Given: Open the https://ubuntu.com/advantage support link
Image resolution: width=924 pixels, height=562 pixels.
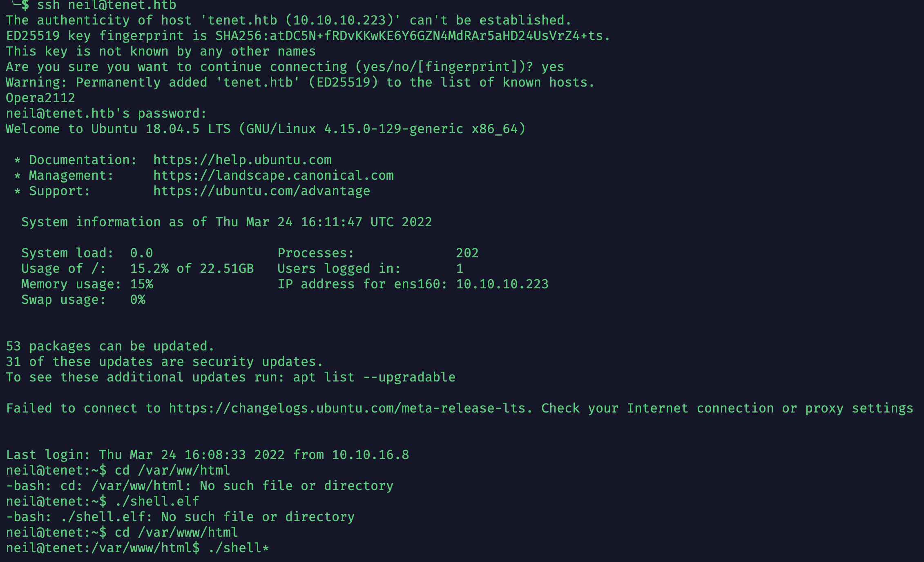Looking at the screenshot, I should pos(262,191).
